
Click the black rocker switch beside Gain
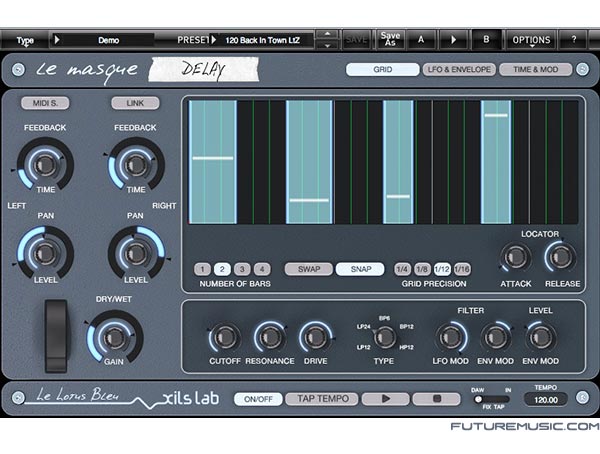click(x=56, y=336)
